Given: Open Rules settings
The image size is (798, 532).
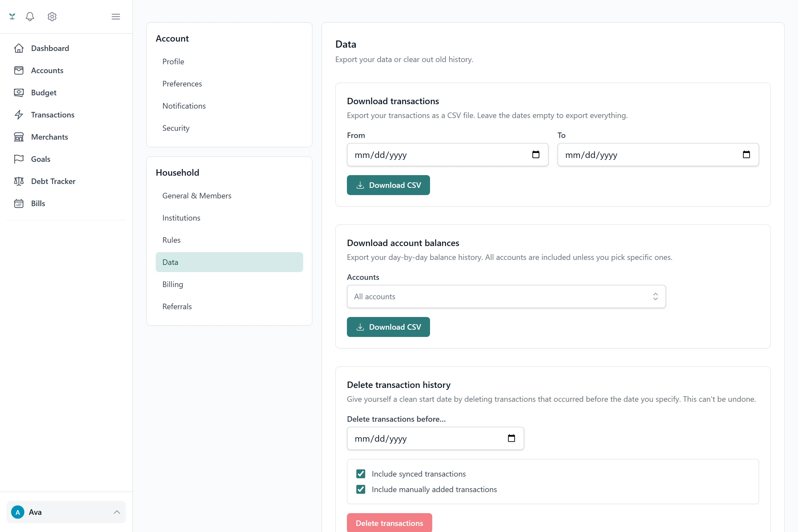Looking at the screenshot, I should point(229,240).
